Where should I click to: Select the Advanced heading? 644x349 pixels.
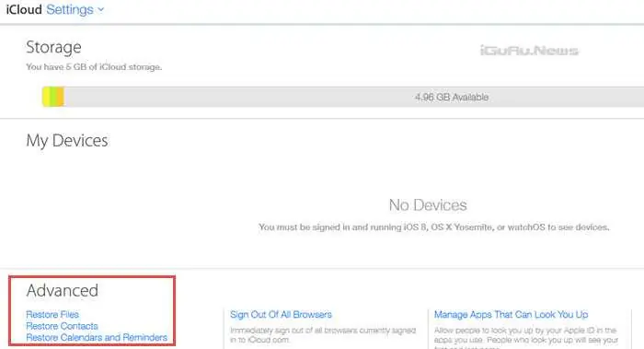pos(62,291)
